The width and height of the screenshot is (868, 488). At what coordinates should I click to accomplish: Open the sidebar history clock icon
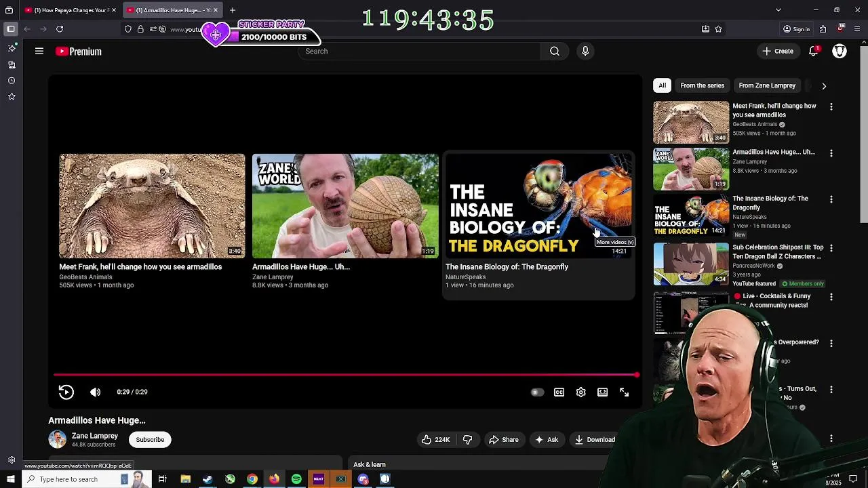click(x=12, y=81)
